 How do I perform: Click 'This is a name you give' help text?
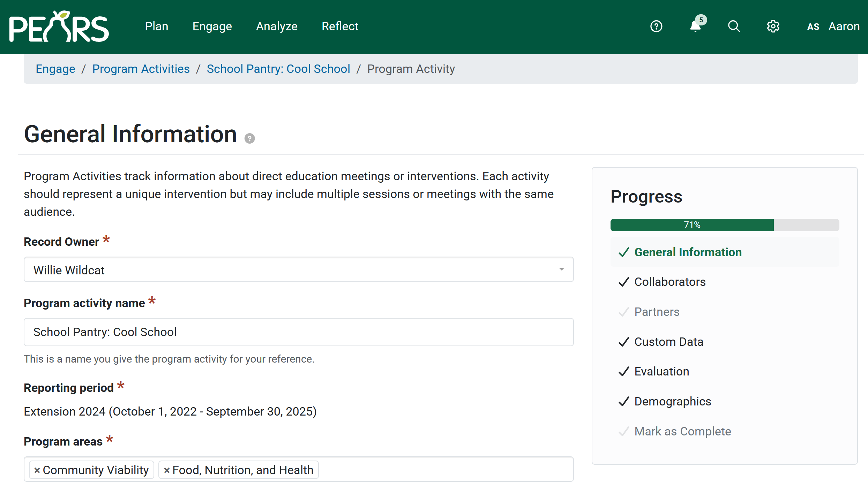(169, 359)
